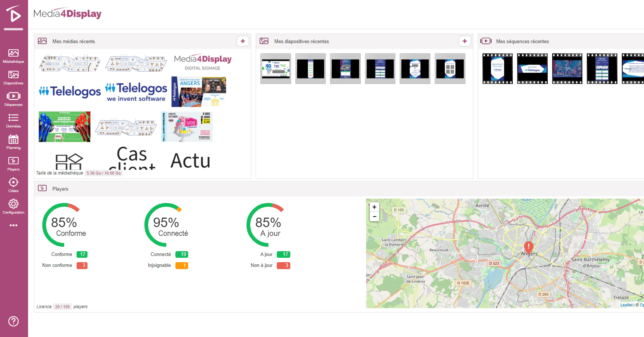Viewport: 644px width, 337px height.
Task: Click the Media4Display header logo
Action: (x=67, y=13)
